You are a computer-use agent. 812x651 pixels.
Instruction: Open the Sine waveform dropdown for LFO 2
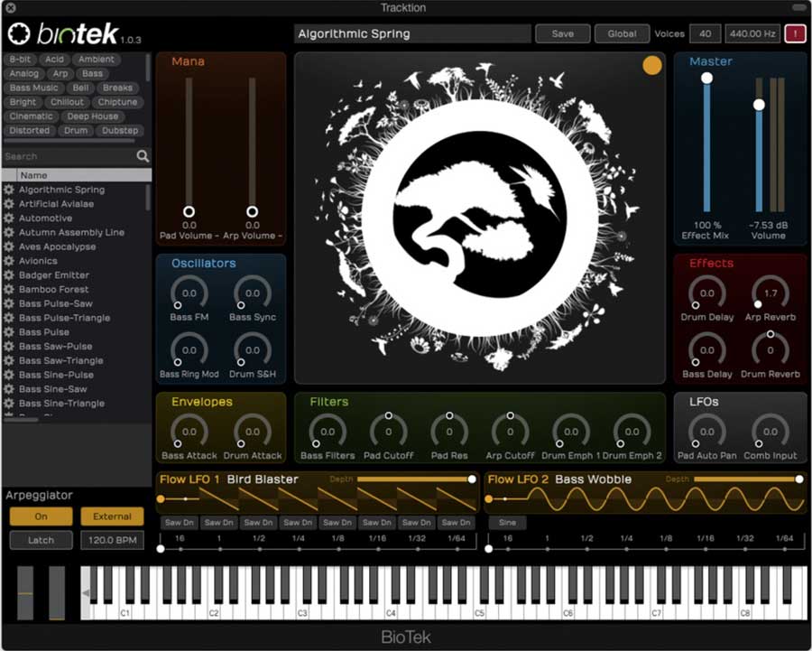point(507,523)
